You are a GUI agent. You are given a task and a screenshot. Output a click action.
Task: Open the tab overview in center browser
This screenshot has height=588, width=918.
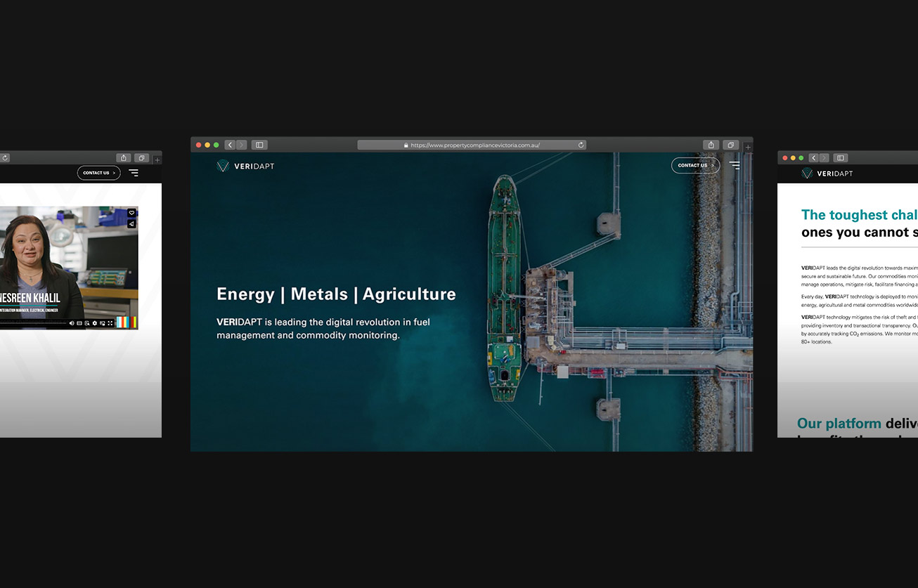[x=730, y=145]
